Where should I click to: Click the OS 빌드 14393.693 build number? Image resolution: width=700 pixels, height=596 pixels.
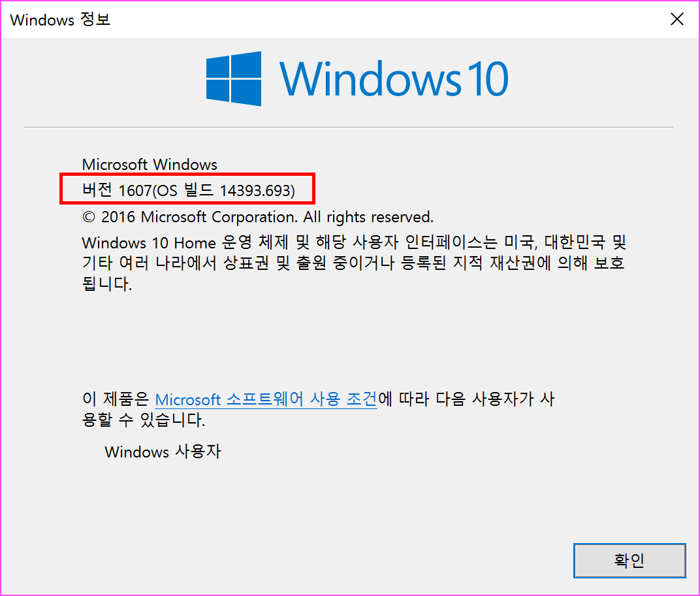click(224, 190)
